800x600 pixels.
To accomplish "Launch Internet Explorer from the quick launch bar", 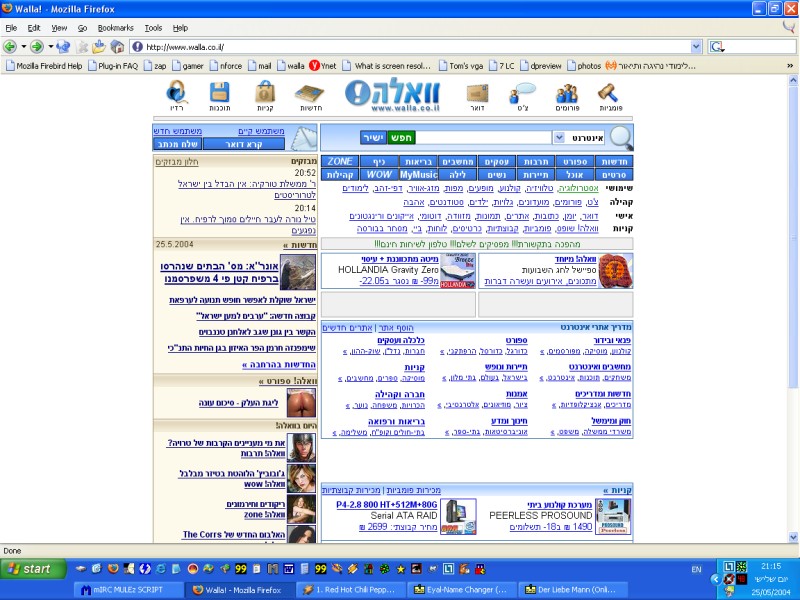I will pyautogui.click(x=161, y=568).
